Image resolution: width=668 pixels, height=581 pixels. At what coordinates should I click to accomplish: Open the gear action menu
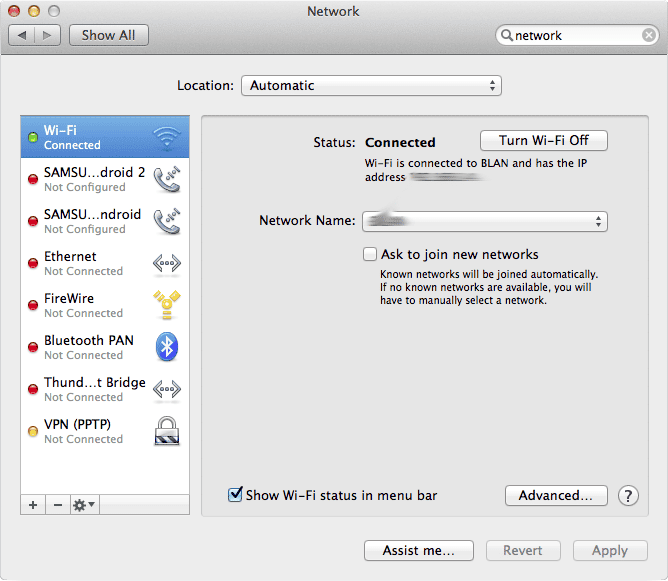[x=84, y=505]
